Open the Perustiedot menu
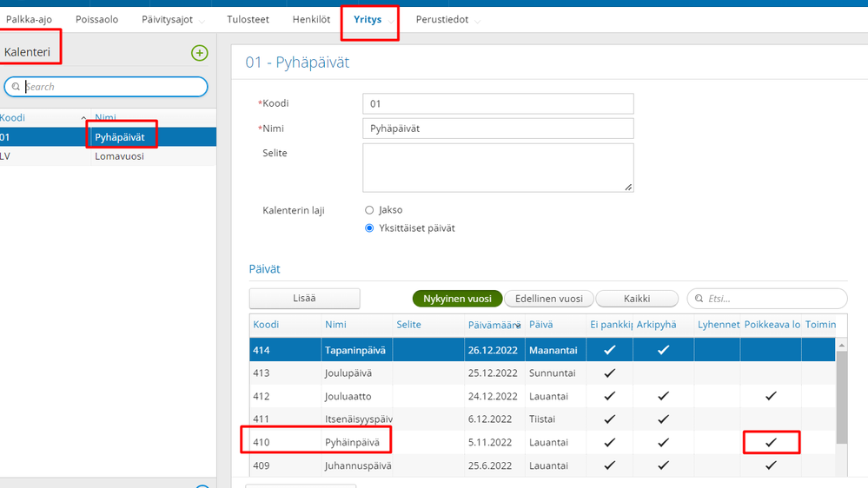868x488 pixels. pyautogui.click(x=441, y=19)
